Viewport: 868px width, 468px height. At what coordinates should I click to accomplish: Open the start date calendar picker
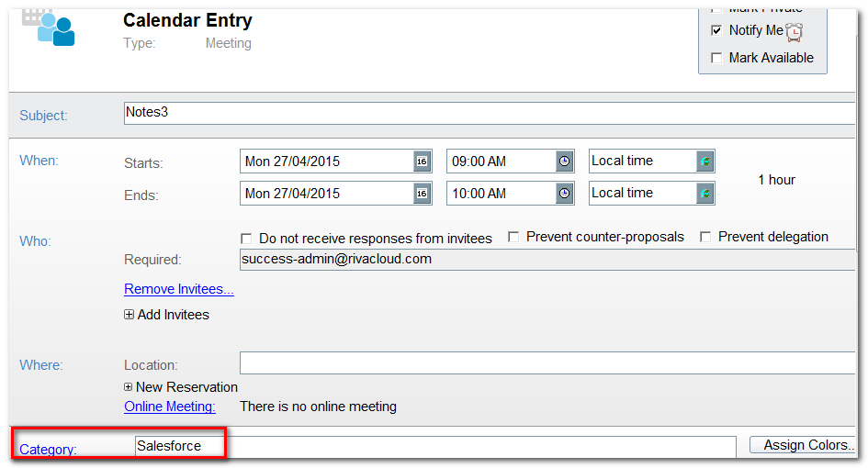tap(422, 162)
